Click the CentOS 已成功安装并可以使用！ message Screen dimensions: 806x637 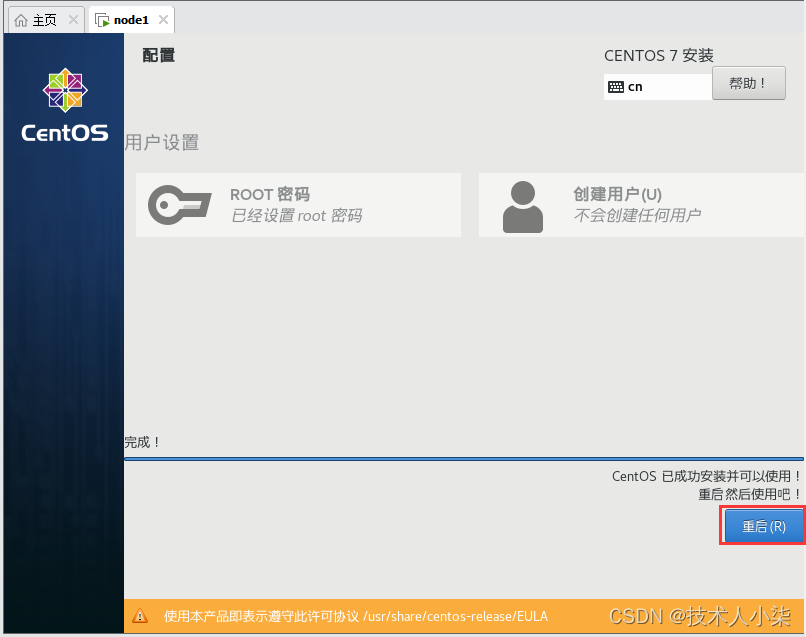tap(706, 476)
